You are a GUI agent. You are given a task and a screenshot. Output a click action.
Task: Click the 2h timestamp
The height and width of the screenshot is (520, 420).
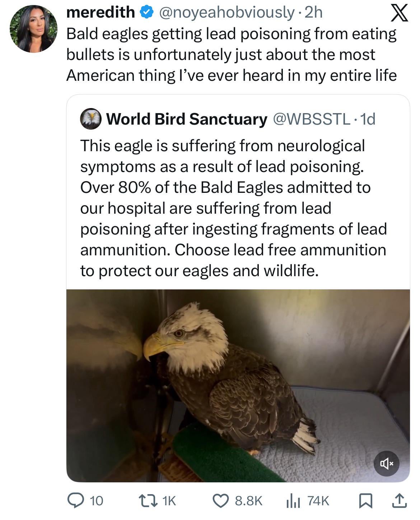313,13
